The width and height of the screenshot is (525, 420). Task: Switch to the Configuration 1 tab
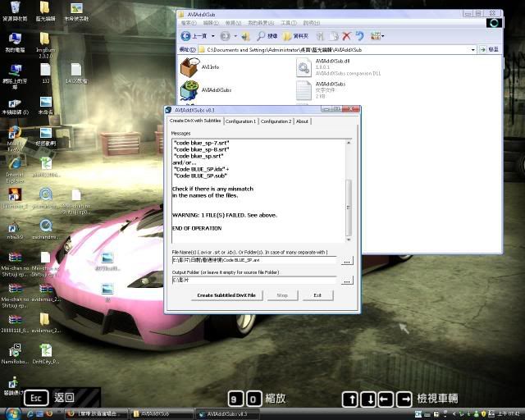pyautogui.click(x=240, y=121)
